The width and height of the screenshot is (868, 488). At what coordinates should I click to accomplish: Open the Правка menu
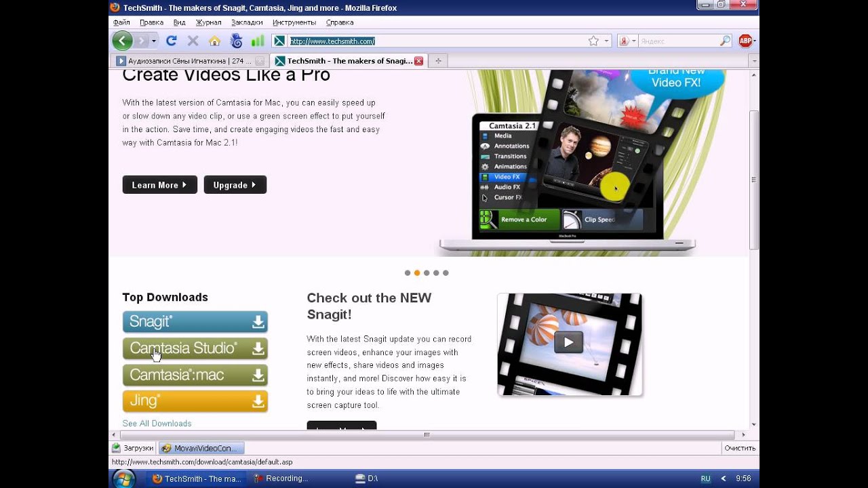(x=151, y=22)
